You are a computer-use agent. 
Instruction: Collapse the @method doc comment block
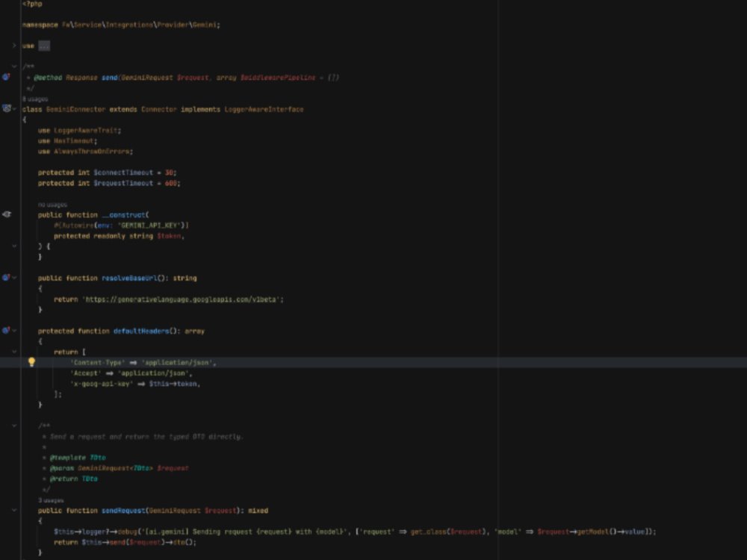pyautogui.click(x=14, y=66)
